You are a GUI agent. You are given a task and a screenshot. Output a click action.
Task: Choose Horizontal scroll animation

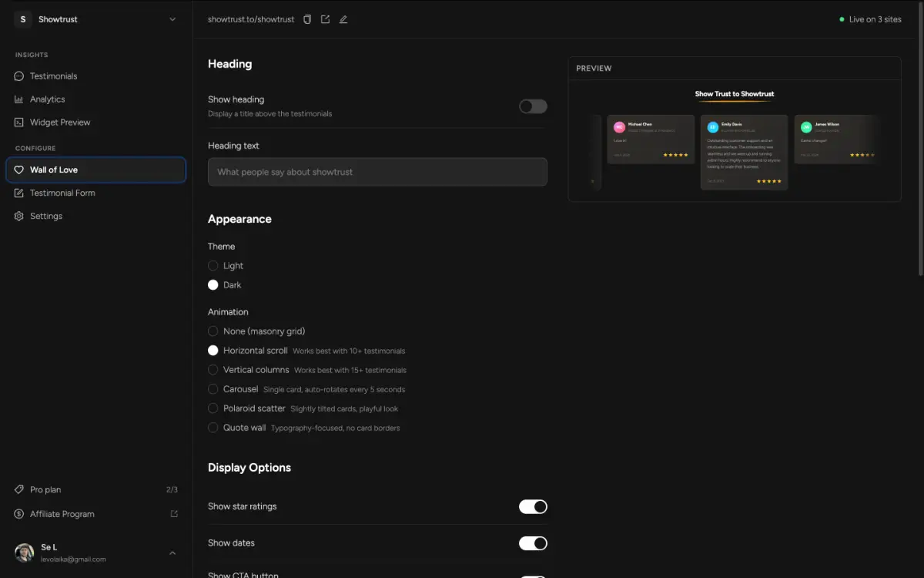(213, 351)
